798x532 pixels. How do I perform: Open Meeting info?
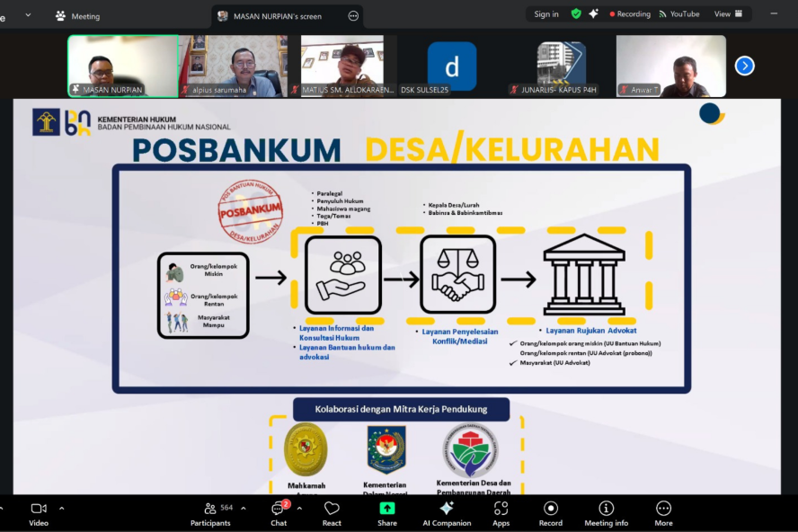pyautogui.click(x=606, y=512)
